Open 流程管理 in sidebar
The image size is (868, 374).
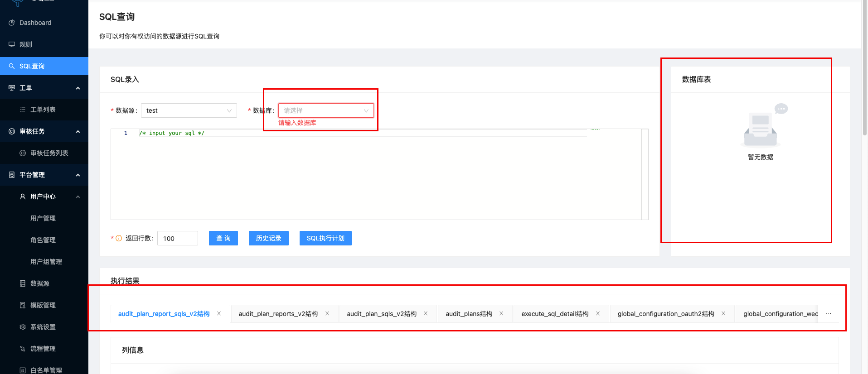click(44, 349)
